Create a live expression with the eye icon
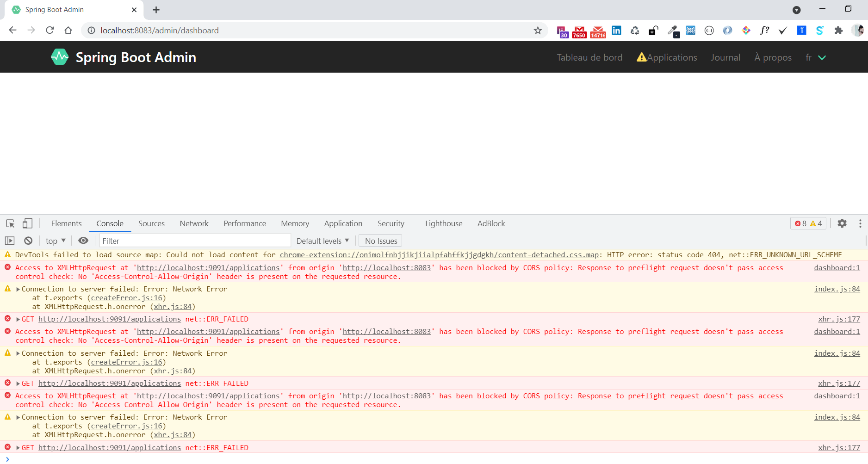This screenshot has height=464, width=868. click(x=83, y=241)
